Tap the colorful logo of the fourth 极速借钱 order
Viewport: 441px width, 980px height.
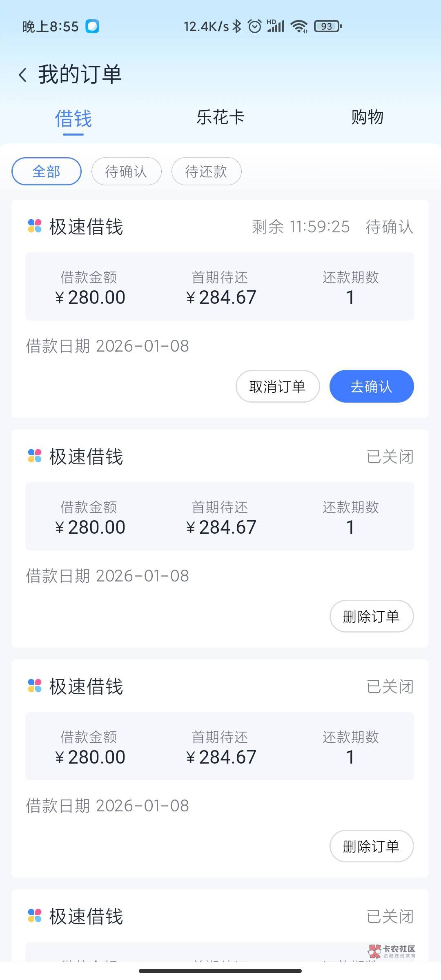pyautogui.click(x=35, y=916)
